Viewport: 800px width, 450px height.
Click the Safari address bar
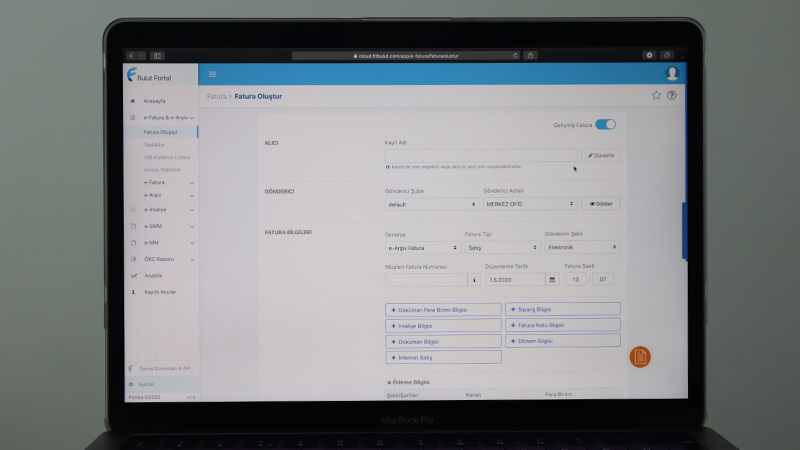pyautogui.click(x=406, y=56)
